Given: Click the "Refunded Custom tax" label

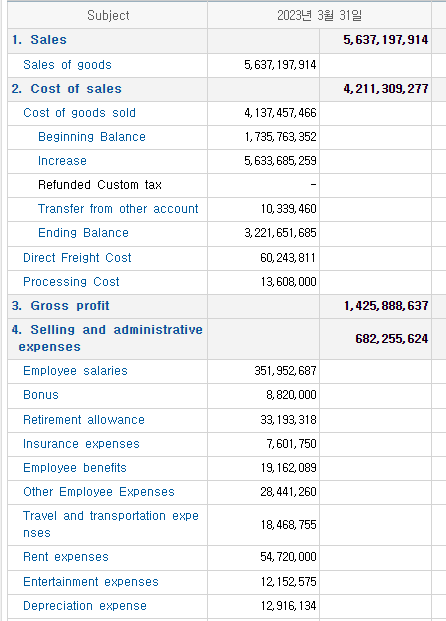Looking at the screenshot, I should 100,185.
